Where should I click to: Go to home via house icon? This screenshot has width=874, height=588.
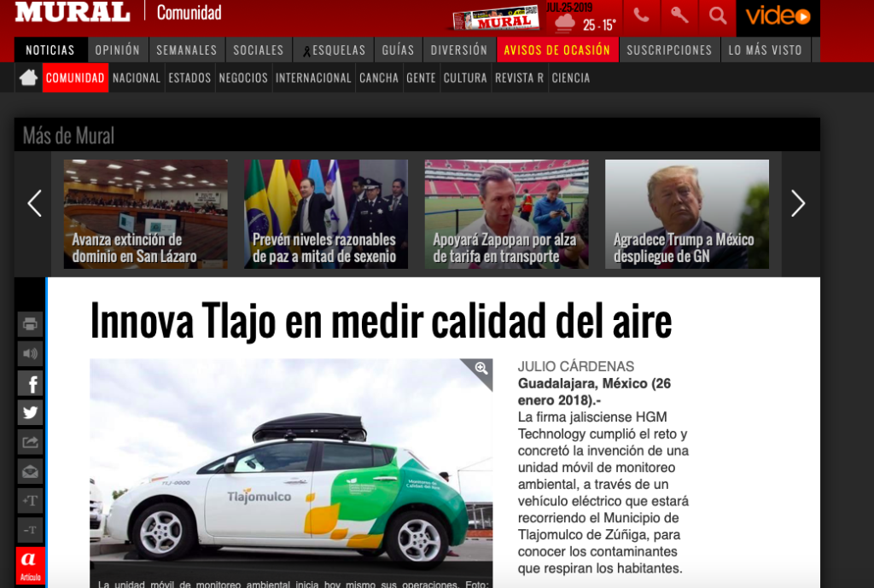[28, 78]
